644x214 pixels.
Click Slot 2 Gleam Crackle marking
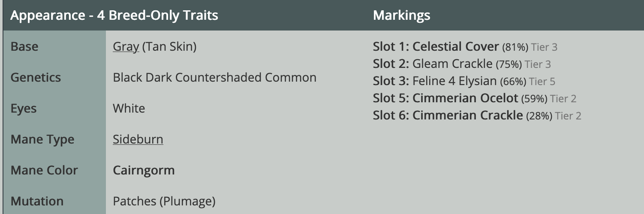452,64
